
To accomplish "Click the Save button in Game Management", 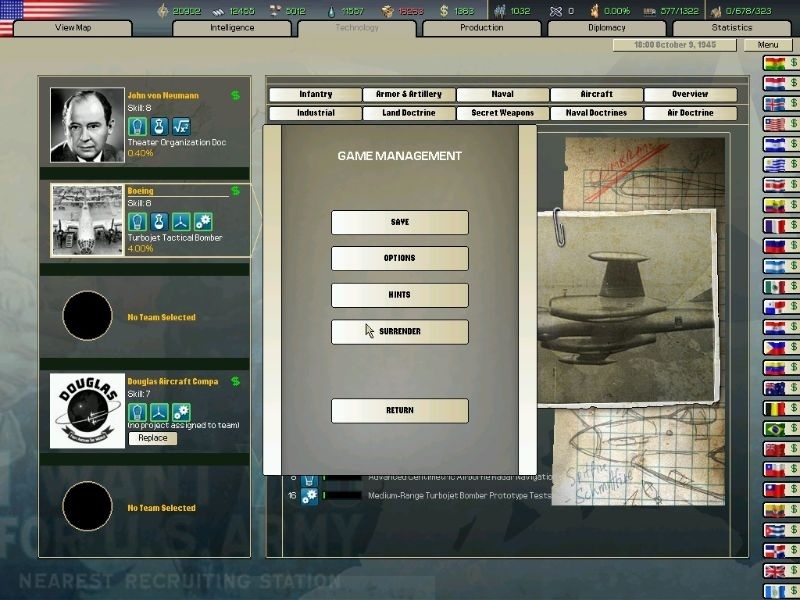I will 399,222.
